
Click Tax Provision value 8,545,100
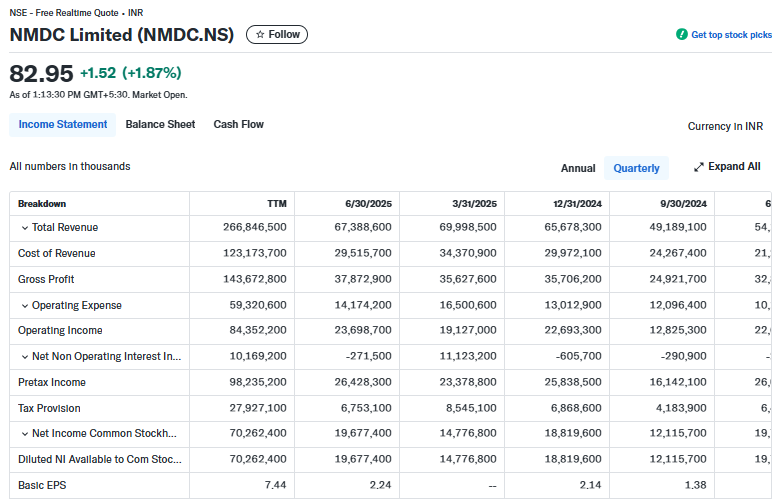click(x=471, y=408)
